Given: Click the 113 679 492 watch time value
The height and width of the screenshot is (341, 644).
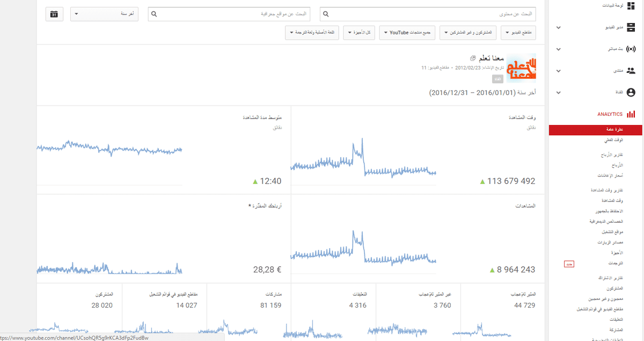Looking at the screenshot, I should (511, 181).
